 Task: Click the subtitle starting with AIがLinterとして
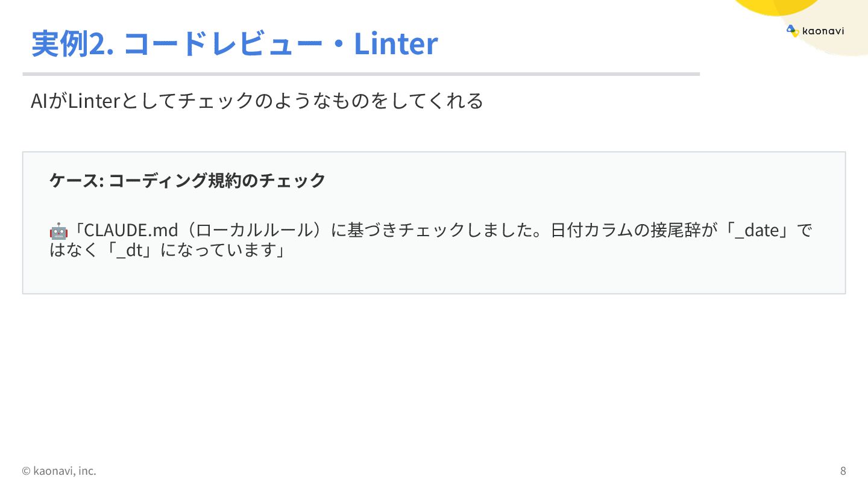coord(257,101)
